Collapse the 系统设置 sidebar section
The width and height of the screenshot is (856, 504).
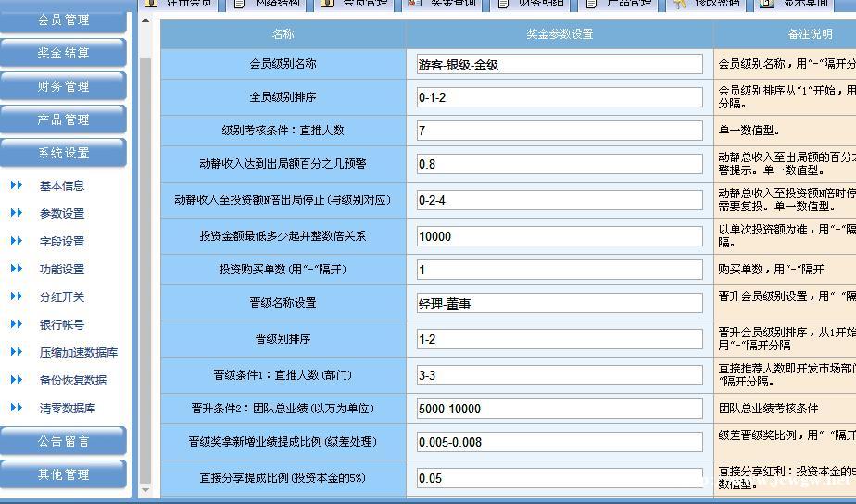63,153
